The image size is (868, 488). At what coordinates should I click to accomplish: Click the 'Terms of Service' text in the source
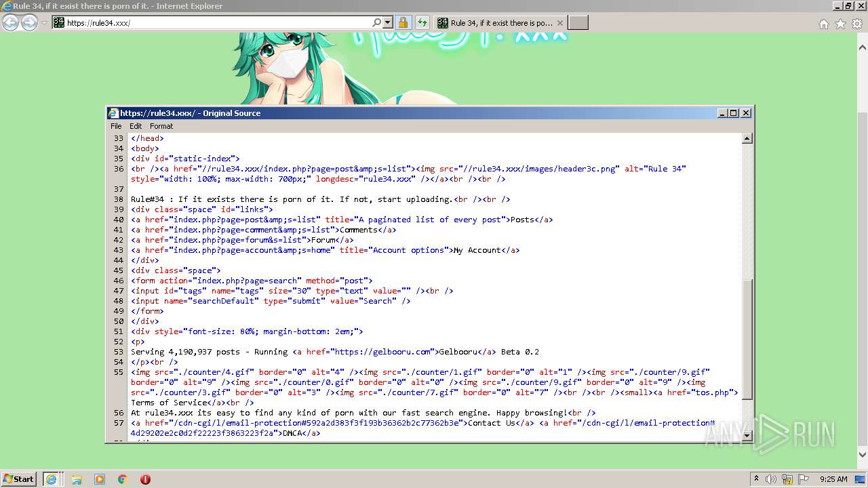pyautogui.click(x=169, y=403)
